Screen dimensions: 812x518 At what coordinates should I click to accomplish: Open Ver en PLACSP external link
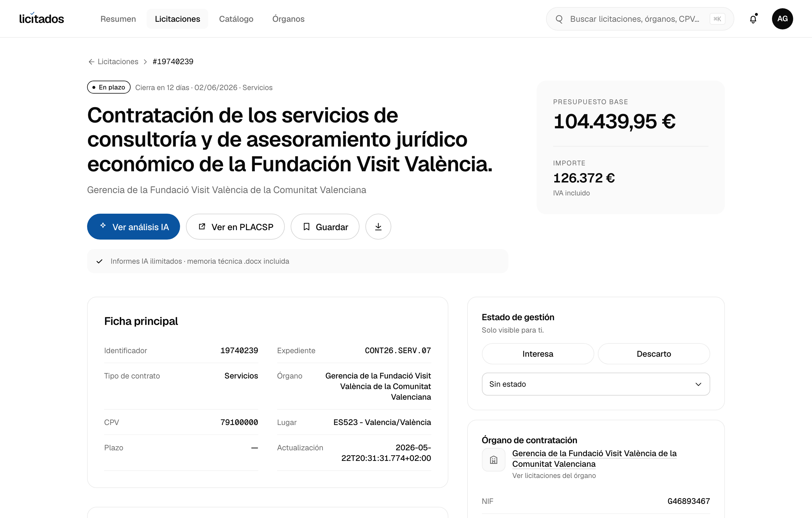[235, 227]
